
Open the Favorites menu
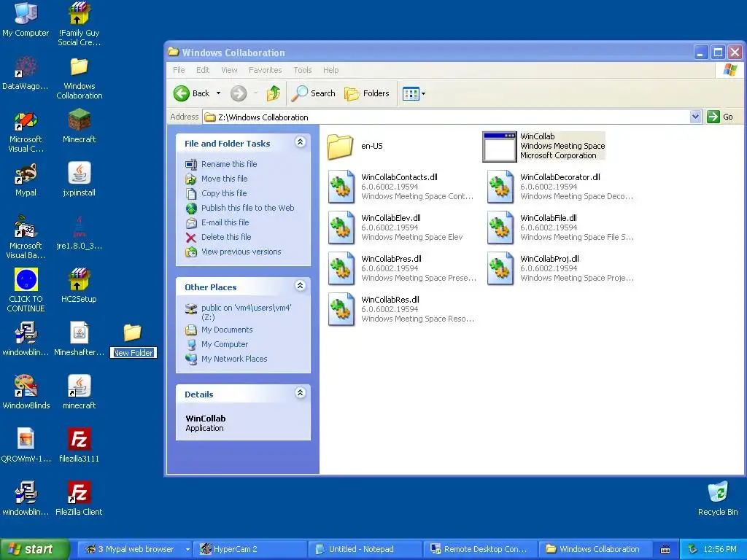pos(265,70)
